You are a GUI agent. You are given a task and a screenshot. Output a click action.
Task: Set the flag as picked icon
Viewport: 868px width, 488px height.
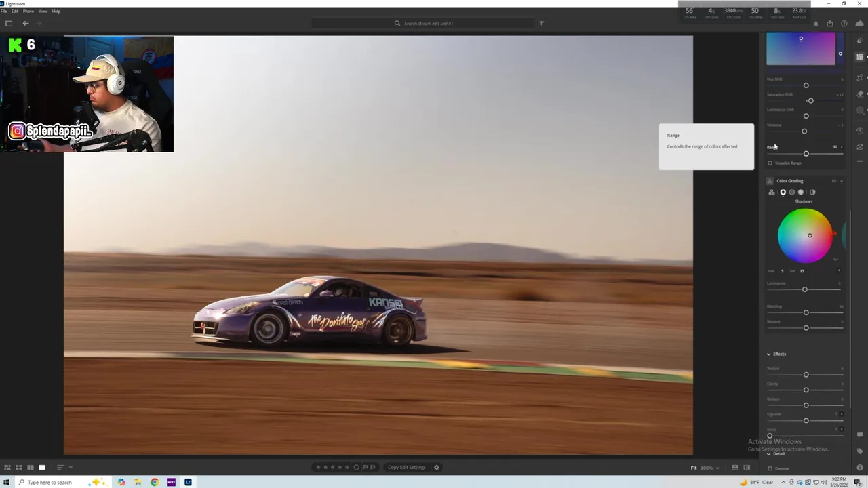pyautogui.click(x=365, y=467)
